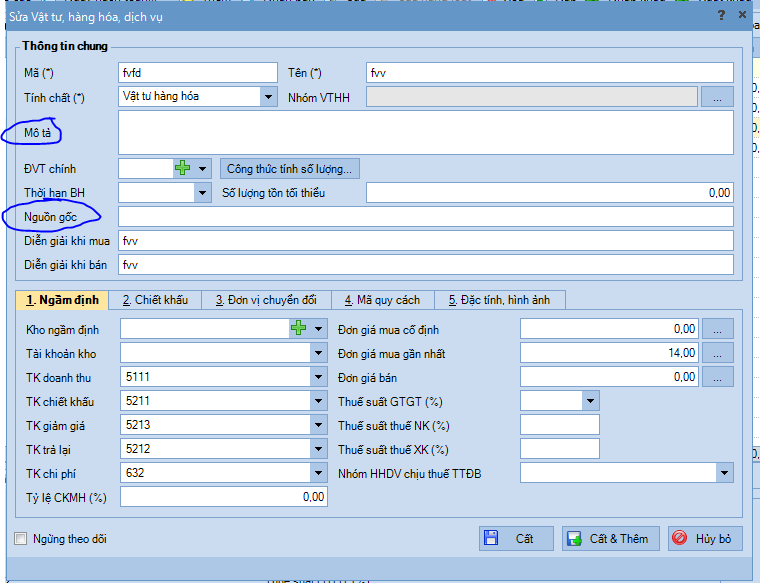This screenshot has width=760, height=583.
Task: Click the Nguồn gốc input field
Action: [426, 217]
